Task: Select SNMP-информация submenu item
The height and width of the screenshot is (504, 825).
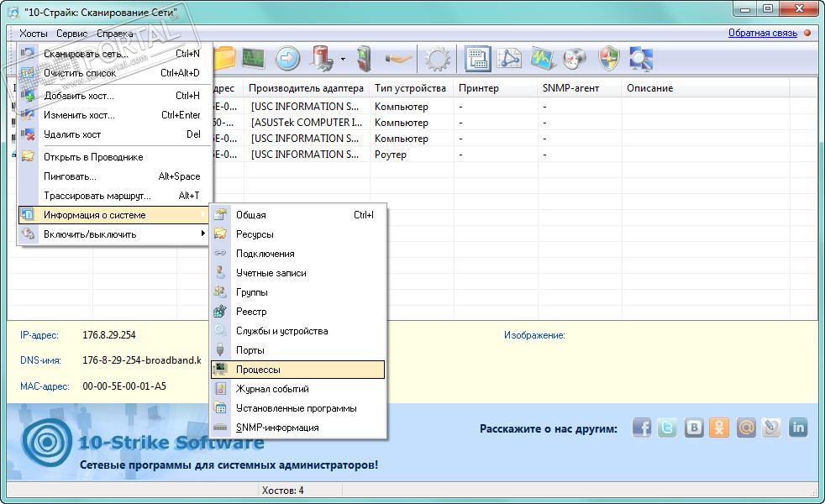Action: (297, 428)
